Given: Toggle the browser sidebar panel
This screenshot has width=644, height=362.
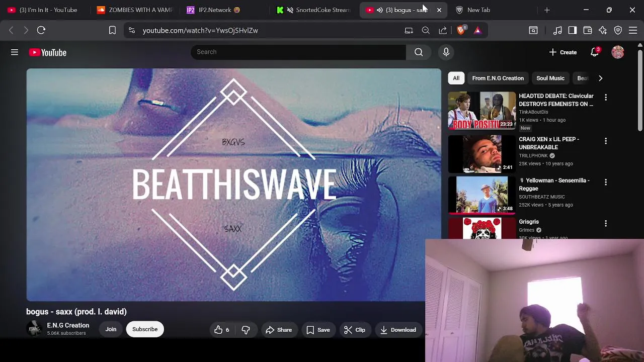Looking at the screenshot, I should pos(573,30).
